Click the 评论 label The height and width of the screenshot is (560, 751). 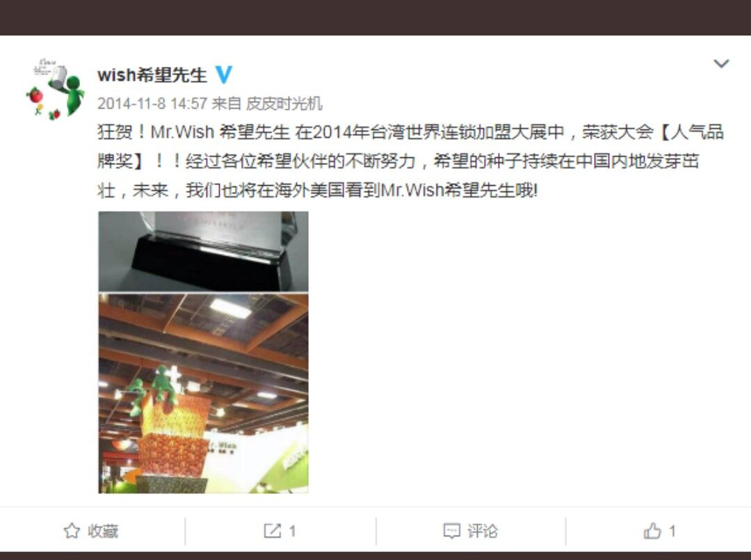(483, 531)
